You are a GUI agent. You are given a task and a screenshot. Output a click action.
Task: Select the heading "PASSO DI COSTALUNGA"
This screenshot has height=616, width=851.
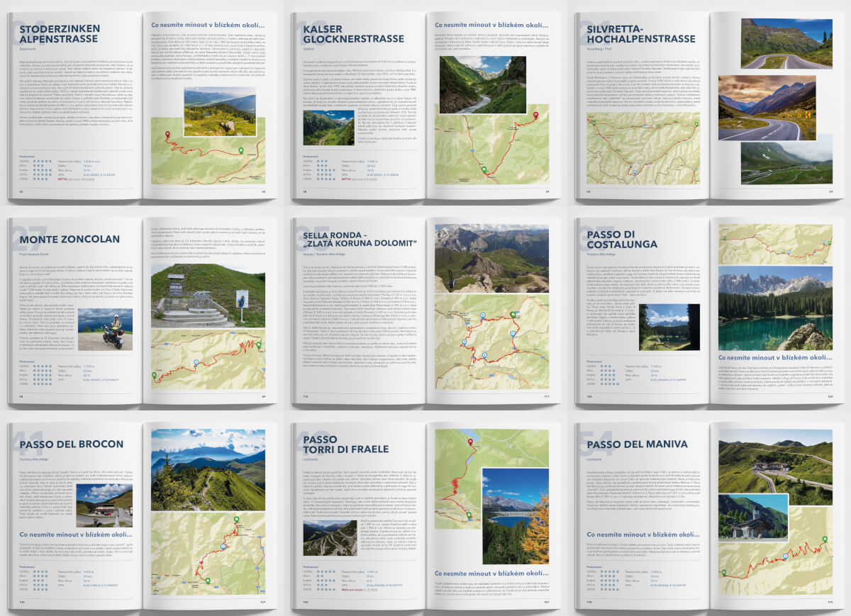click(622, 239)
